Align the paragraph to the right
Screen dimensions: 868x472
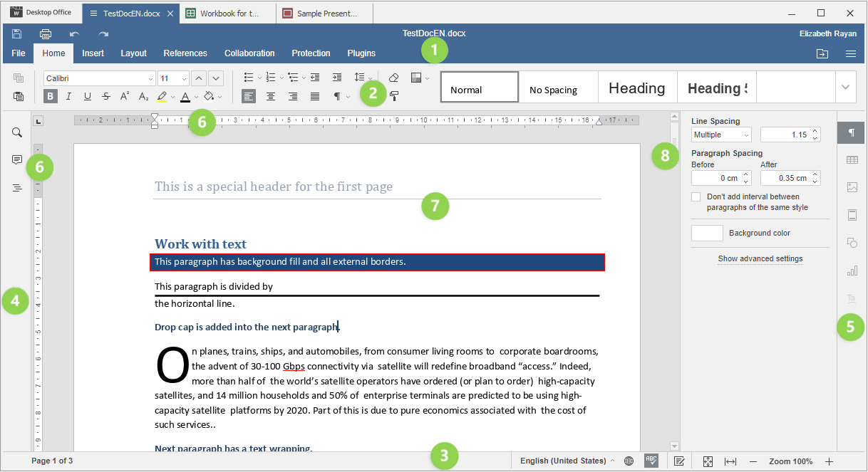(x=293, y=96)
